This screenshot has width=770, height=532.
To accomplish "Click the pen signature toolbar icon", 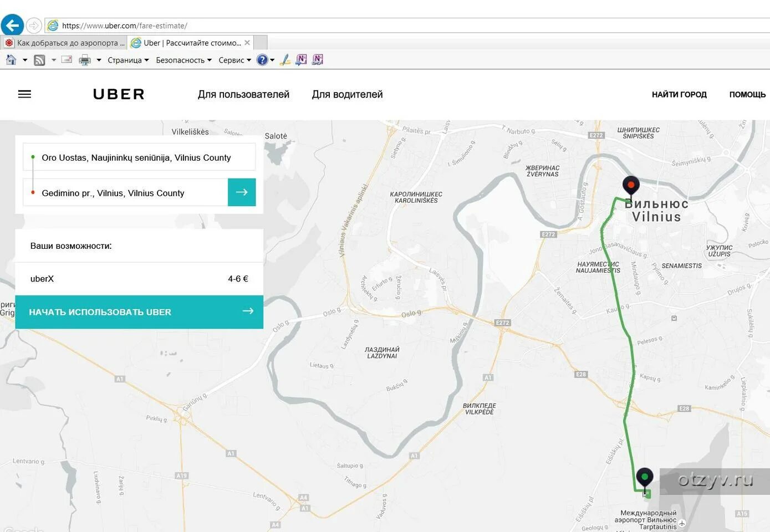I will (x=285, y=60).
